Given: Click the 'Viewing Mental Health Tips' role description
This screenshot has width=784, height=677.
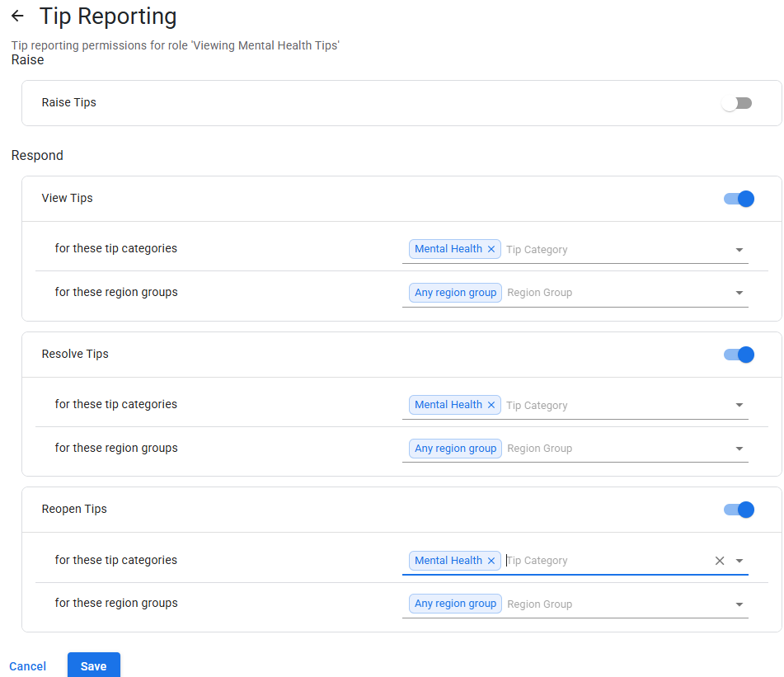Looking at the screenshot, I should (175, 45).
